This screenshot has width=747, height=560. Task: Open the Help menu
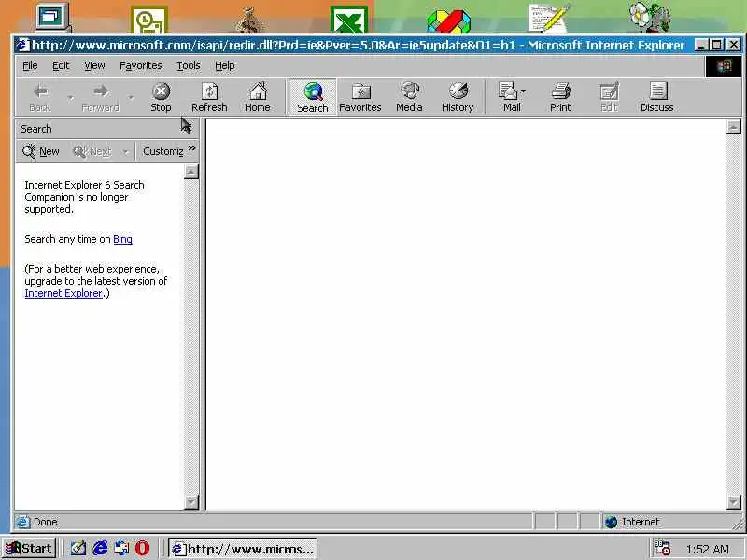point(224,65)
